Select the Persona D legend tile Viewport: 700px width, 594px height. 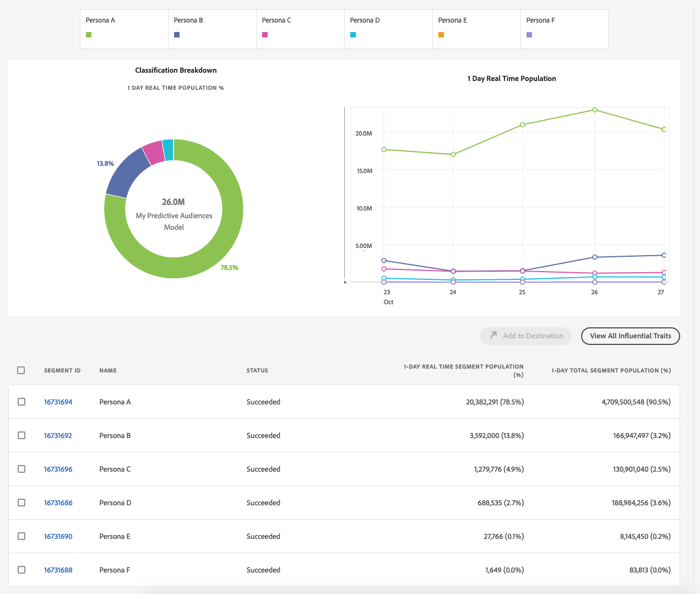pyautogui.click(x=388, y=29)
